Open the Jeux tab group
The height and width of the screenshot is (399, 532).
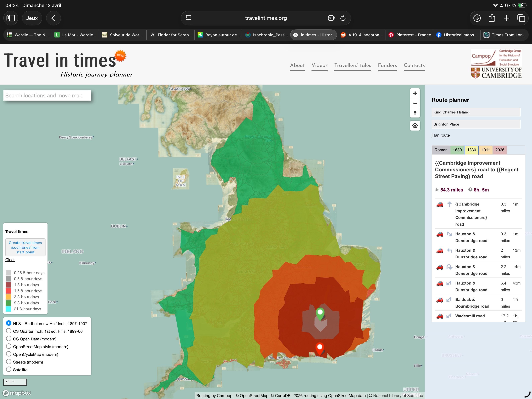coord(32,18)
